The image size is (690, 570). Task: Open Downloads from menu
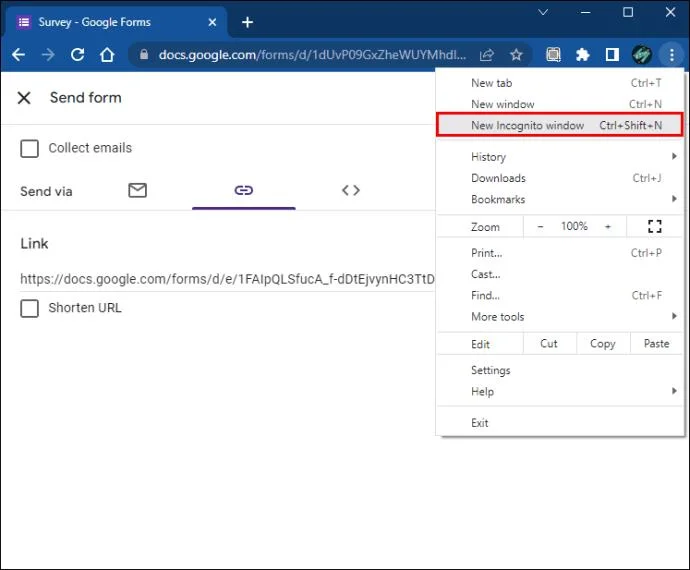coord(560,178)
